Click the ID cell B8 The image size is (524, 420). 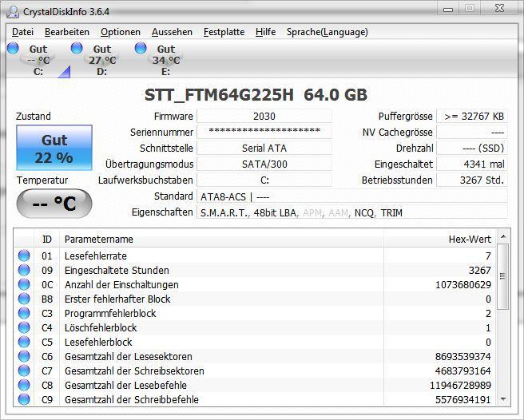point(47,299)
